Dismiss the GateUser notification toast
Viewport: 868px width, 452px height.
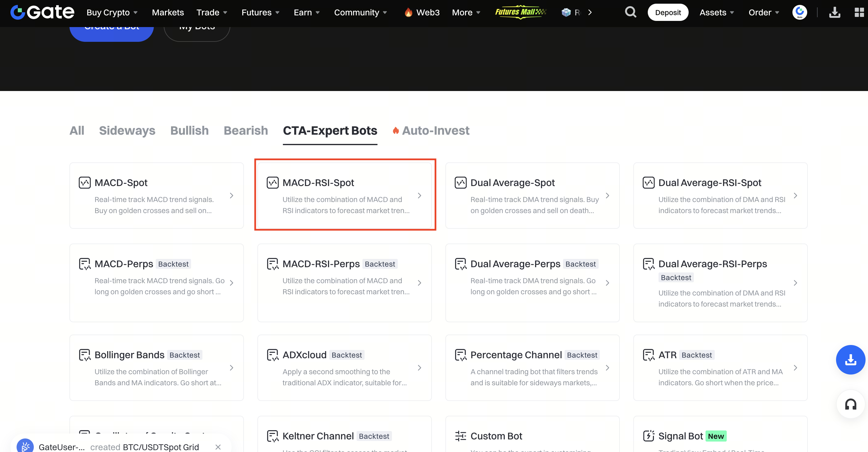click(x=218, y=447)
